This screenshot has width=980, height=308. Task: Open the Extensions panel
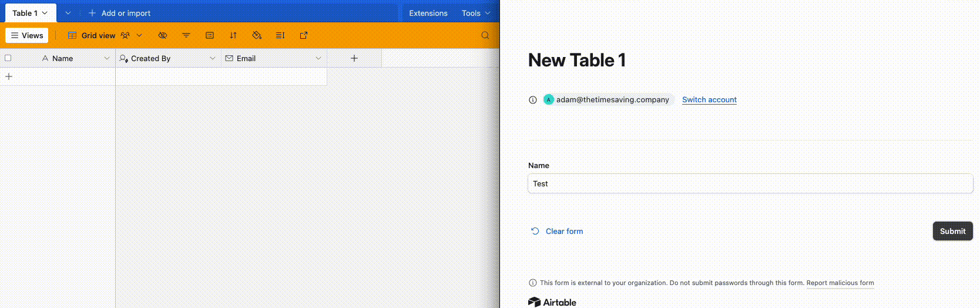(428, 13)
